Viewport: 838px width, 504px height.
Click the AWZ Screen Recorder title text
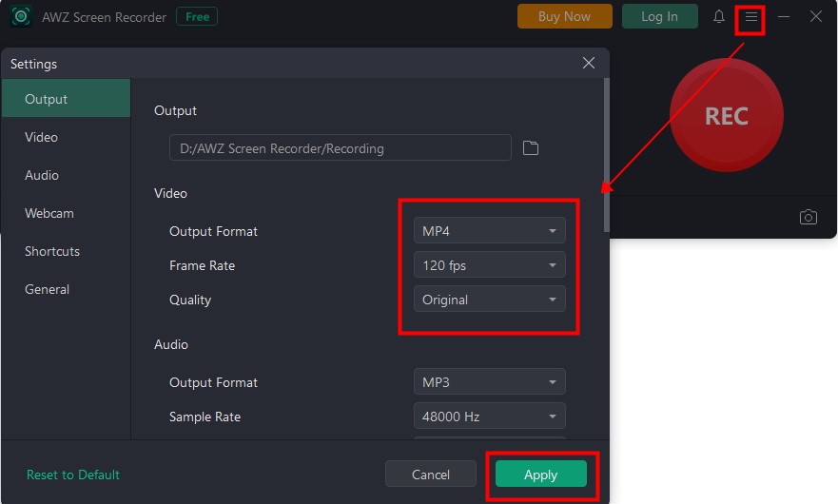click(105, 17)
